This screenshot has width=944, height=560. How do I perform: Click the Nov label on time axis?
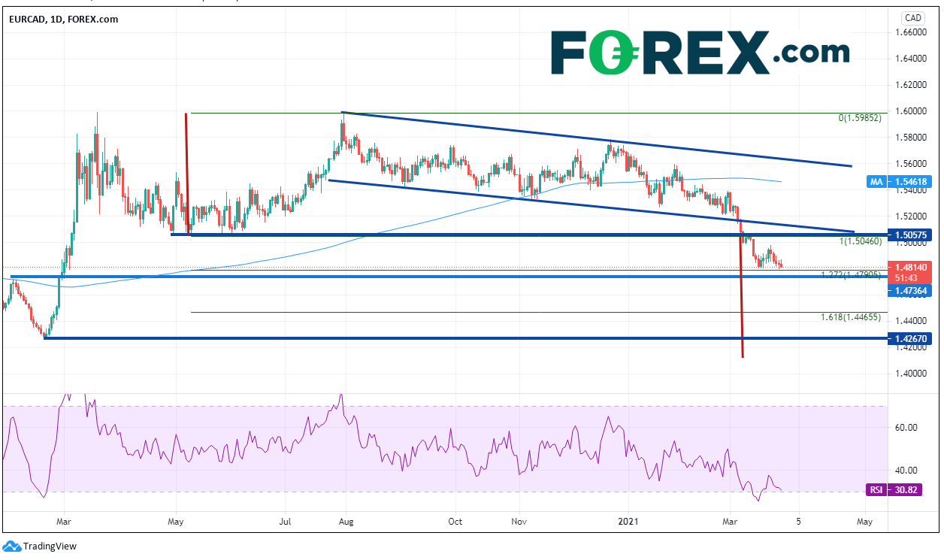click(520, 520)
